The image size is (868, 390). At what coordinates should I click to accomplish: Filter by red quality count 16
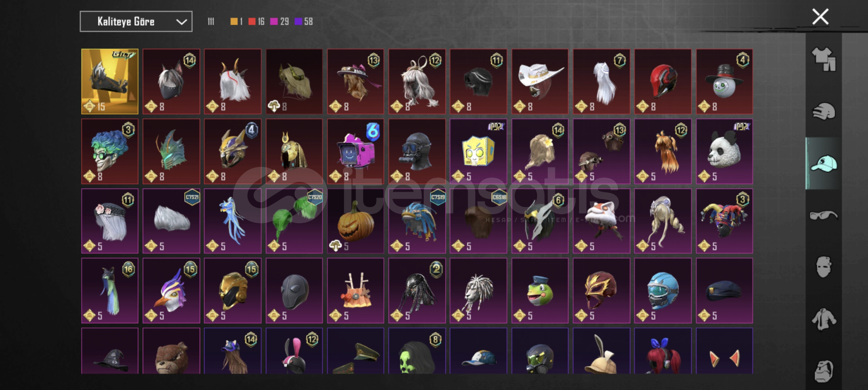[x=256, y=22]
